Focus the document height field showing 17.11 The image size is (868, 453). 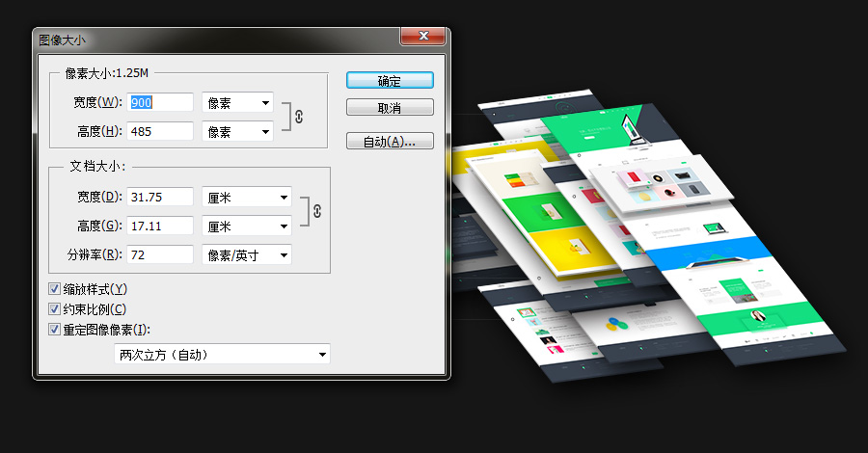pos(160,226)
